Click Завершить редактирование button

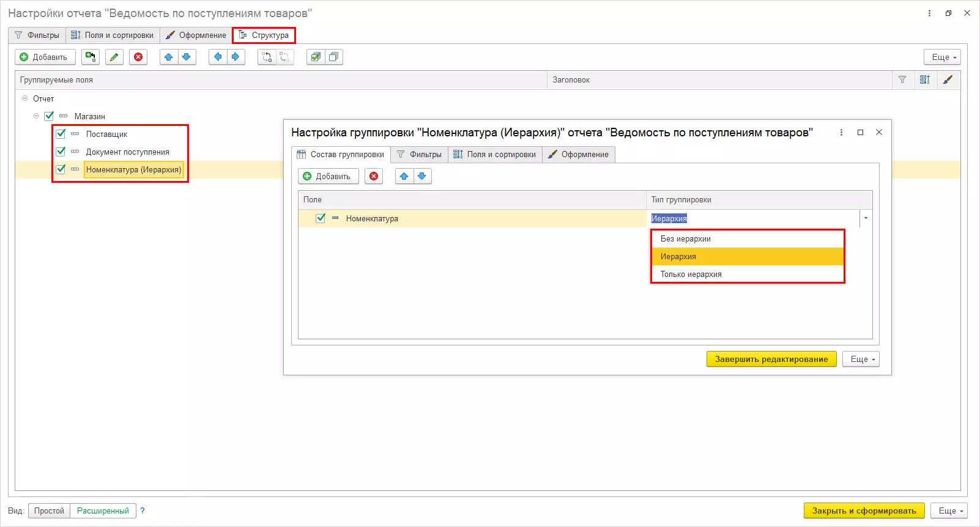pyautogui.click(x=771, y=359)
